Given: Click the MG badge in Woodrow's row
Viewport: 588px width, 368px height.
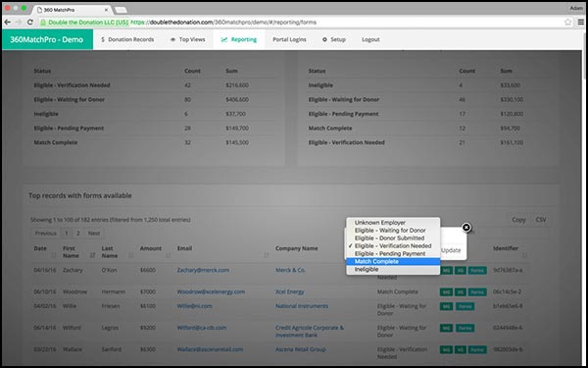Looking at the screenshot, I should [x=446, y=291].
